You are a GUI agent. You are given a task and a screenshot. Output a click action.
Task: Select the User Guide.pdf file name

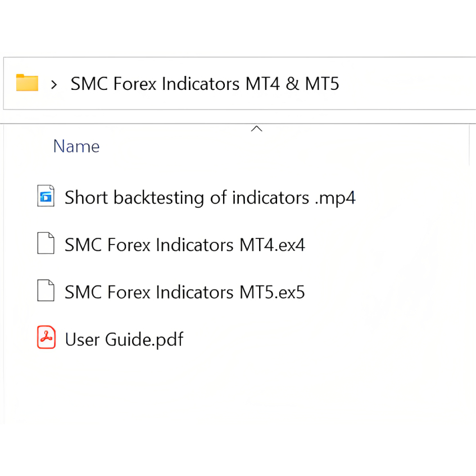click(124, 339)
